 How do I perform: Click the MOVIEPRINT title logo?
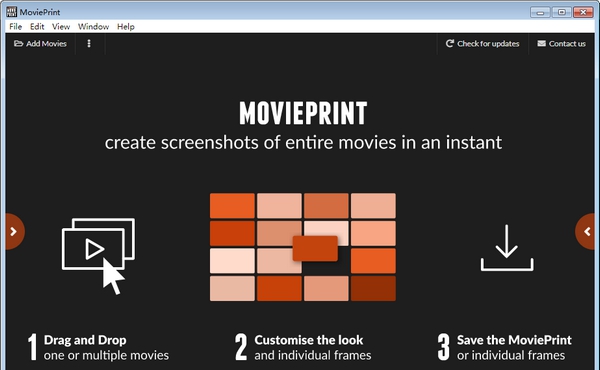click(x=303, y=113)
